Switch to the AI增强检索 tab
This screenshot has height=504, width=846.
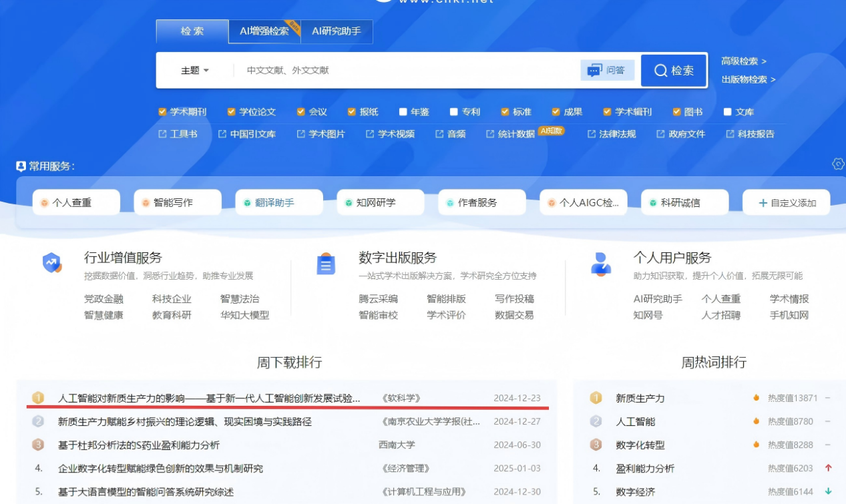click(x=264, y=31)
